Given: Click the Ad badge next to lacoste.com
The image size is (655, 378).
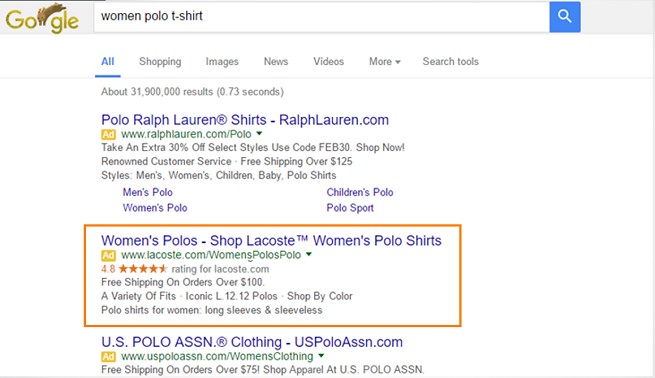Looking at the screenshot, I should point(108,255).
